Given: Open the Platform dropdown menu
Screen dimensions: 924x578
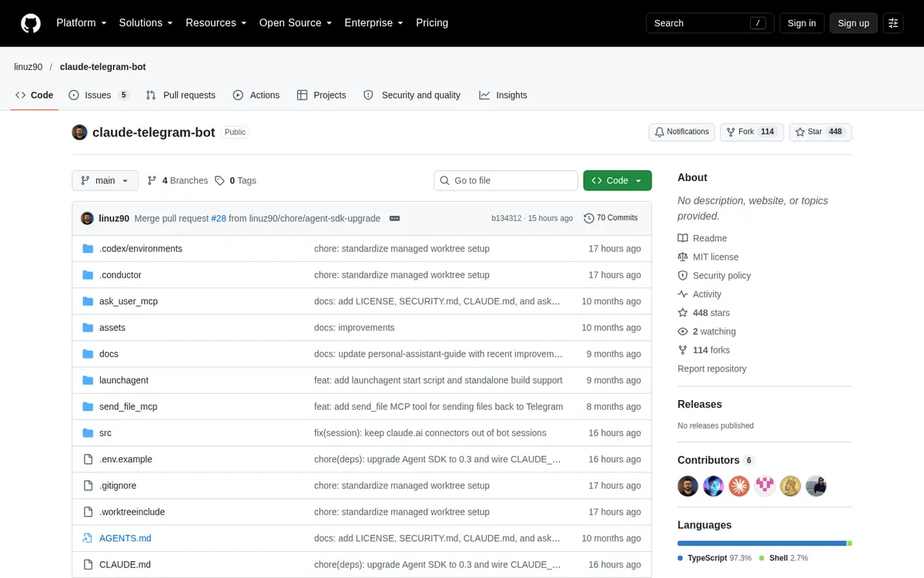Looking at the screenshot, I should (82, 23).
